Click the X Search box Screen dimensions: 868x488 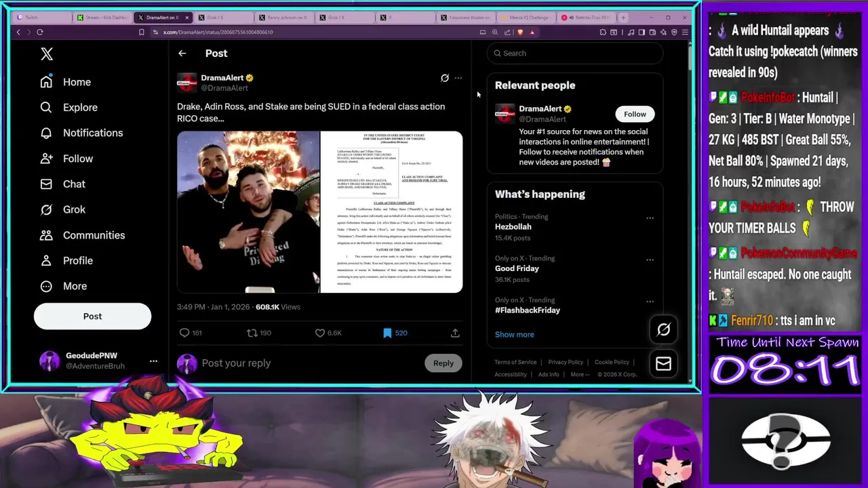575,53
